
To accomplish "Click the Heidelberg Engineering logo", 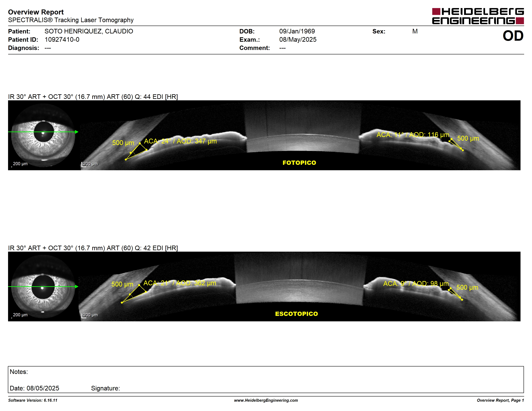I will point(478,16).
